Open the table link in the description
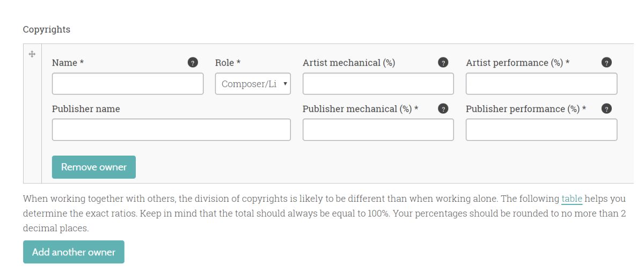Image resolution: width=644 pixels, height=279 pixels. [572, 199]
